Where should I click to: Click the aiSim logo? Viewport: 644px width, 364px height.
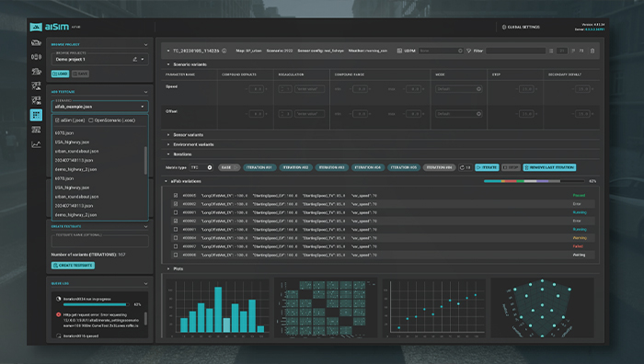(x=50, y=27)
